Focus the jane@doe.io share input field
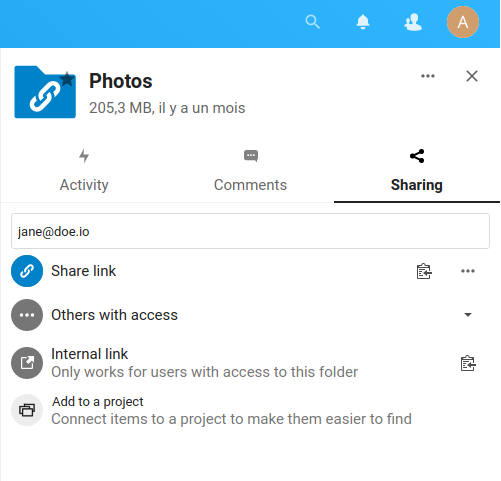The width and height of the screenshot is (501, 481). (250, 231)
